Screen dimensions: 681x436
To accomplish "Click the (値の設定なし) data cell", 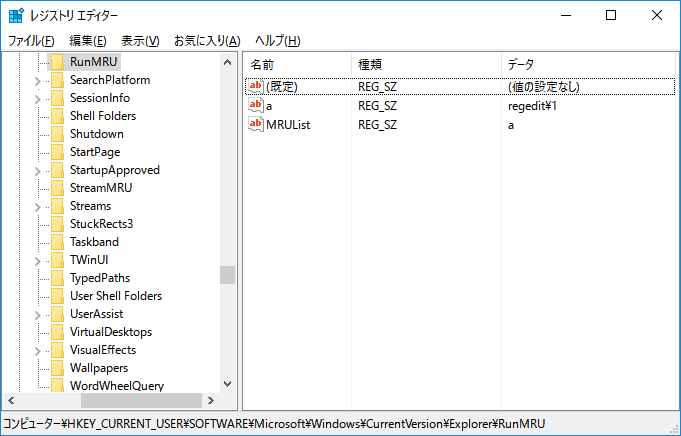I will point(544,87).
